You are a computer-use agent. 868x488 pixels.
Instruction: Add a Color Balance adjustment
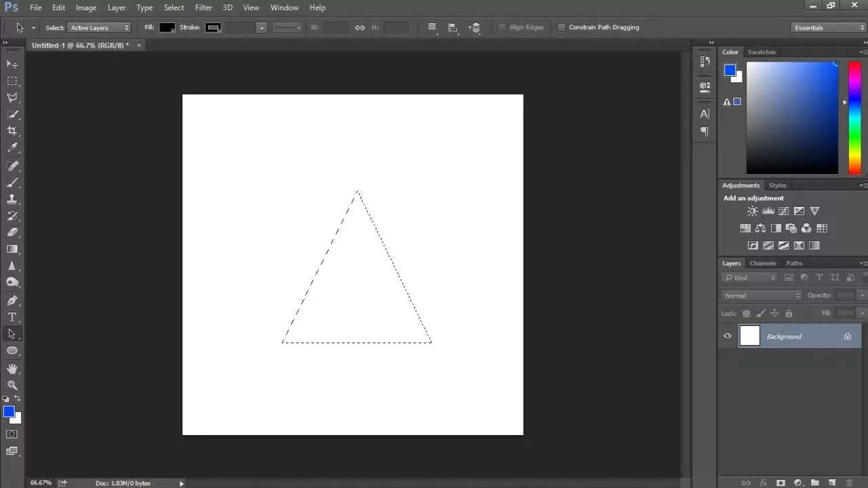click(x=761, y=228)
